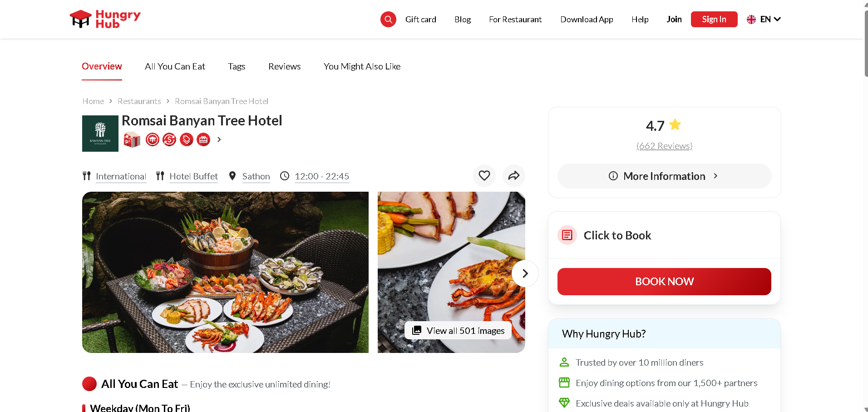Click the BOOK NOW button
This screenshot has width=868, height=412.
click(664, 282)
